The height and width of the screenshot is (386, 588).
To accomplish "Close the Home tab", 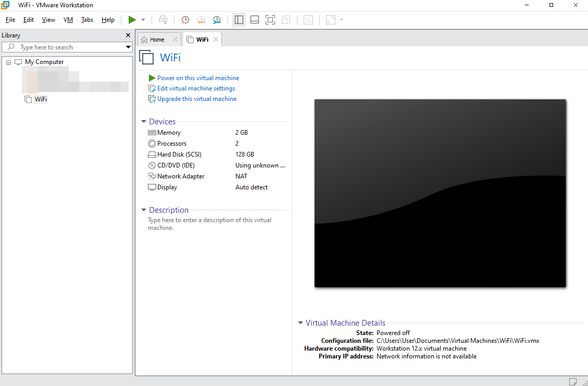I will (175, 40).
